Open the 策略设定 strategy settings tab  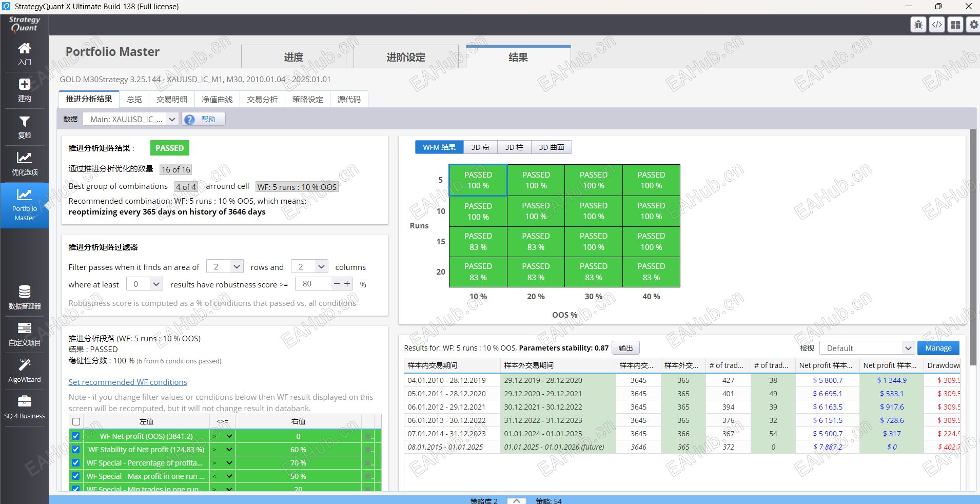click(308, 99)
